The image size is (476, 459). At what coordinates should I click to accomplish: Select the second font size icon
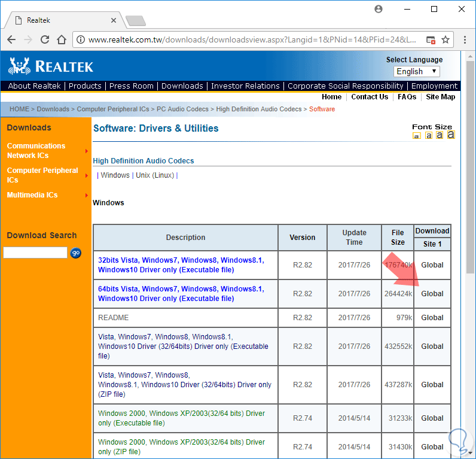pyautogui.click(x=428, y=135)
